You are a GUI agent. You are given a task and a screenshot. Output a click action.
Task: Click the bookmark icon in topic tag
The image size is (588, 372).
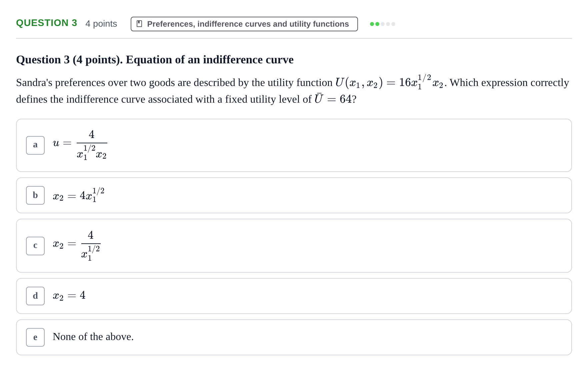click(x=139, y=24)
